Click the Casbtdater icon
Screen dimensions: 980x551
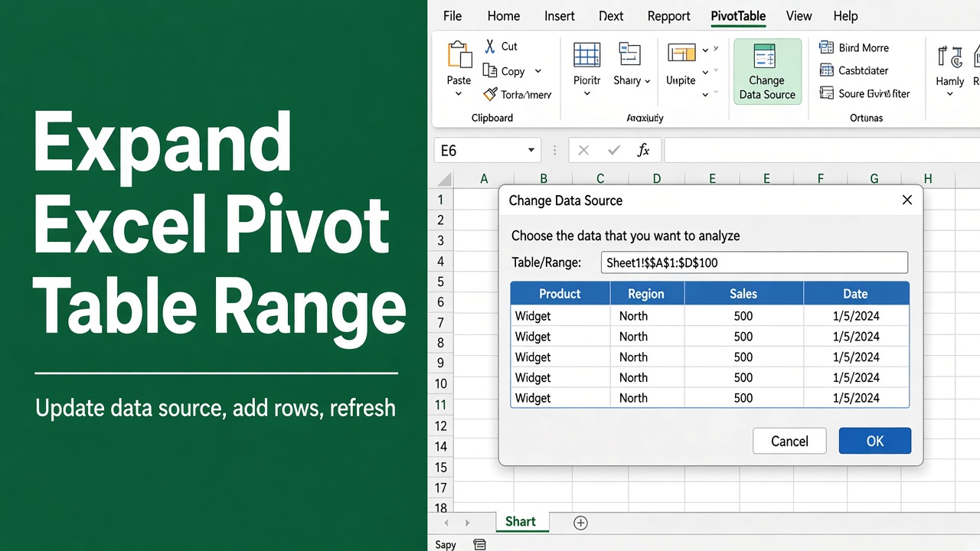click(826, 70)
